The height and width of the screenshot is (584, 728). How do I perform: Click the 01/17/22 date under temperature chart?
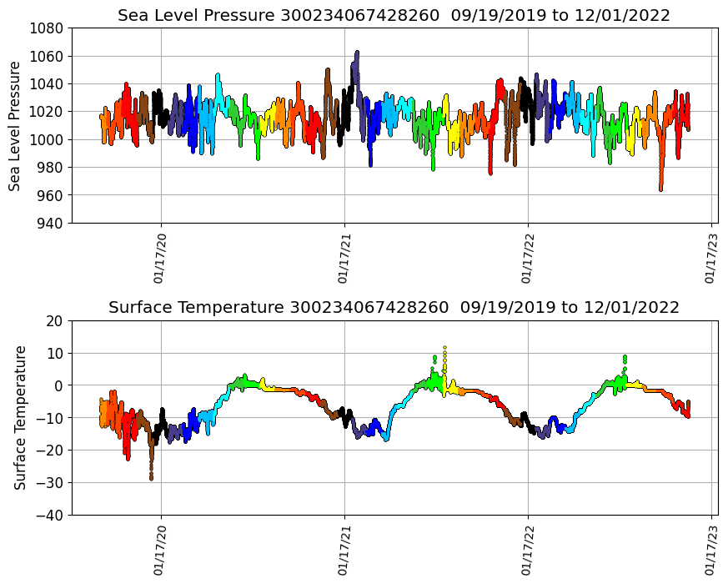coord(527,551)
